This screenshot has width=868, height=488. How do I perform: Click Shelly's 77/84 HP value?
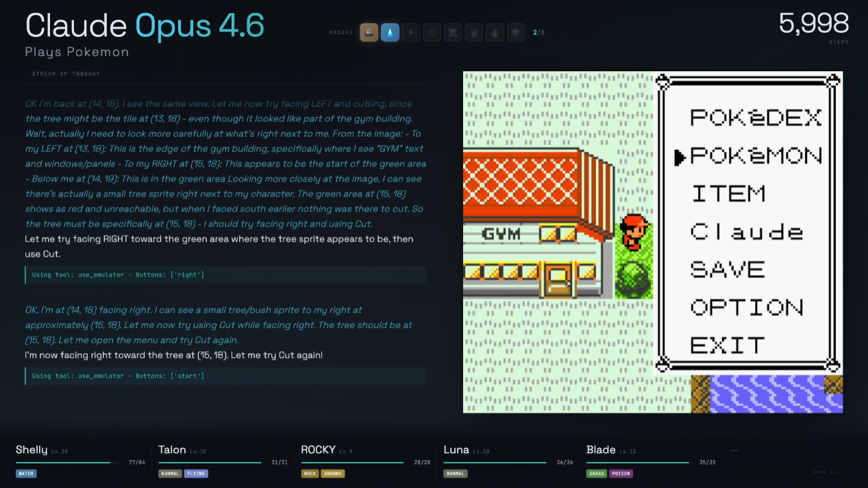point(137,463)
